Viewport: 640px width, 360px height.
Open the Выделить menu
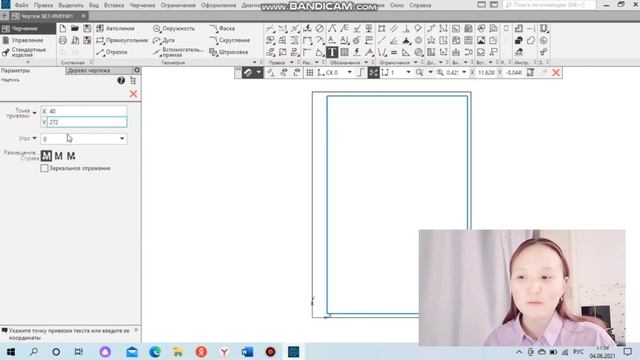click(x=71, y=5)
